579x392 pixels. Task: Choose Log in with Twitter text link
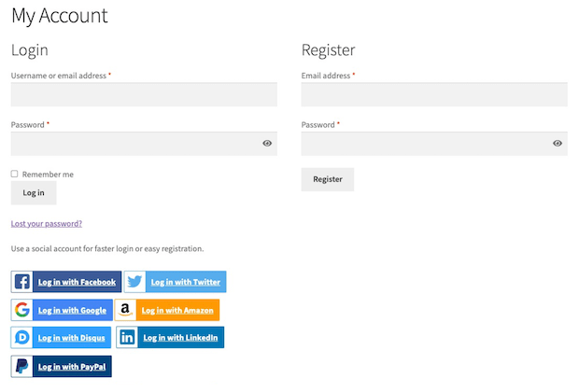pyautogui.click(x=185, y=282)
